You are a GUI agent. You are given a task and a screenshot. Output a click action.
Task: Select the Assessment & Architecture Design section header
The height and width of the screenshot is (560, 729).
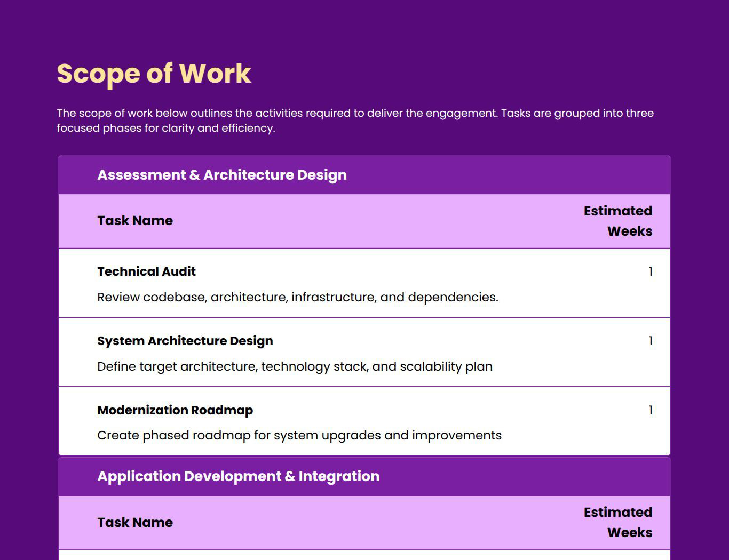(x=221, y=174)
